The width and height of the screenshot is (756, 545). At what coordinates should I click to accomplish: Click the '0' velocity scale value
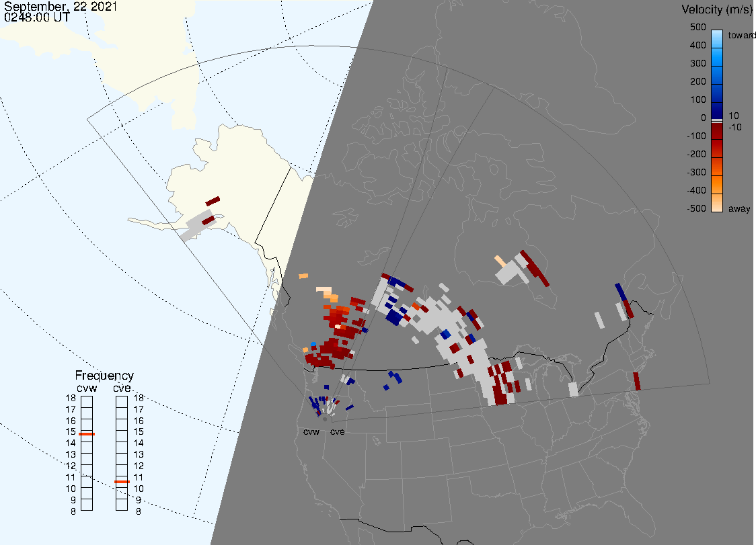click(704, 118)
